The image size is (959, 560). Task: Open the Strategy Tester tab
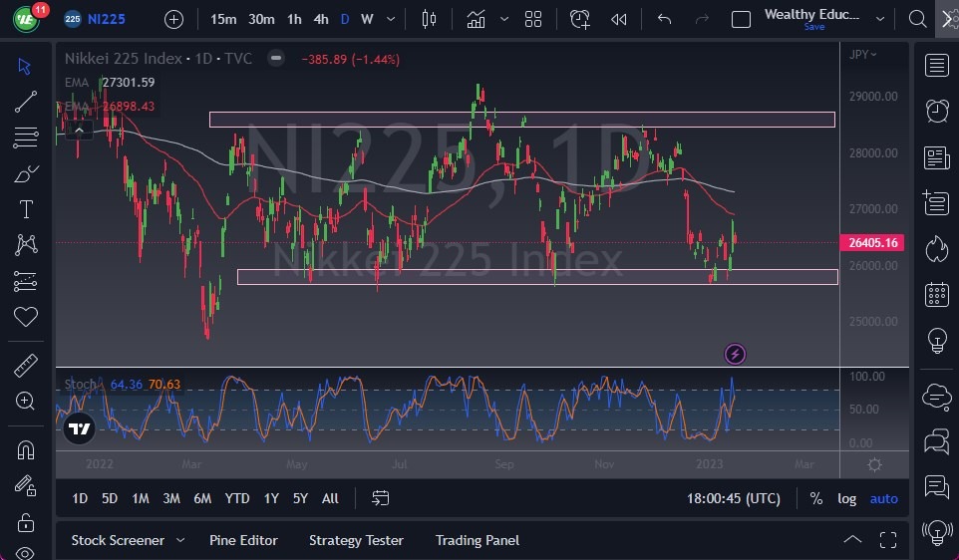coord(356,540)
